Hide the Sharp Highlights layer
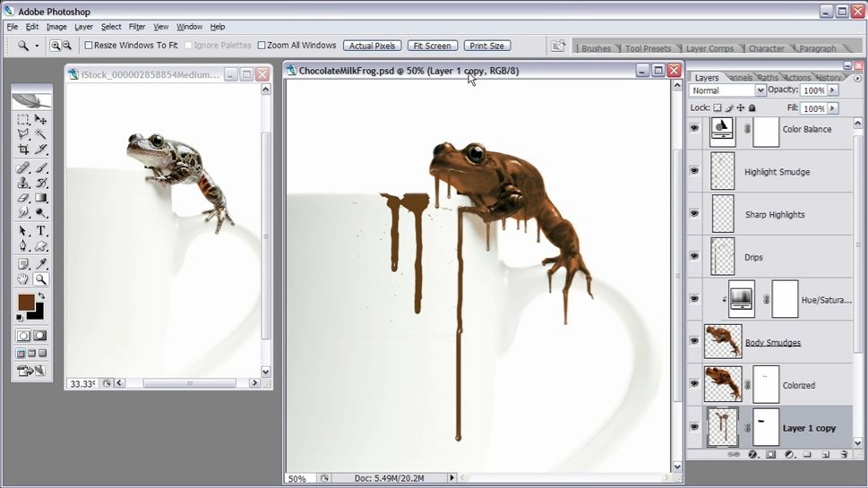Viewport: 868px width, 488px height. 694,214
